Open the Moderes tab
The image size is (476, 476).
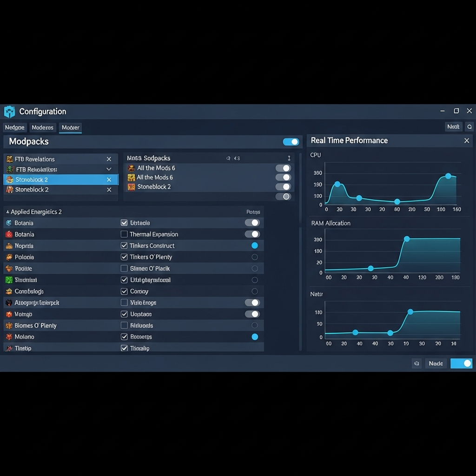coord(42,127)
